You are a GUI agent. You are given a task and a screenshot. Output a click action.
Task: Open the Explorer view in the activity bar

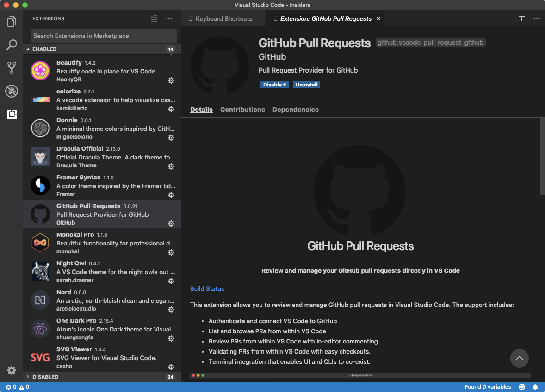tap(11, 21)
